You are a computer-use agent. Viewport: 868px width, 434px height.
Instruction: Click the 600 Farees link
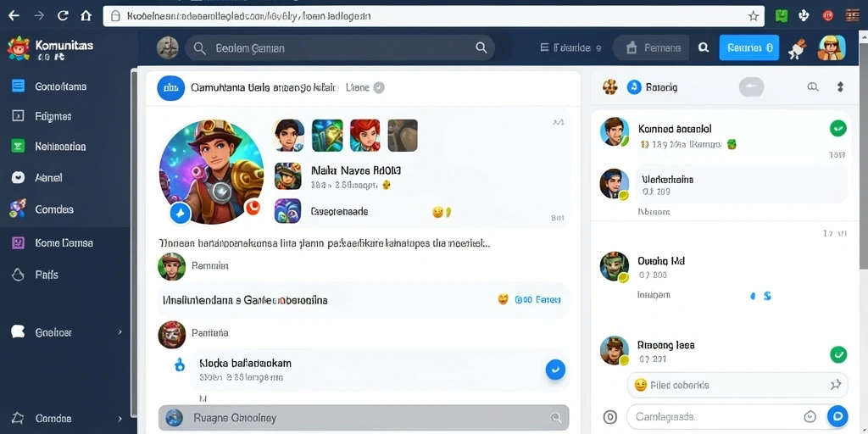point(537,299)
